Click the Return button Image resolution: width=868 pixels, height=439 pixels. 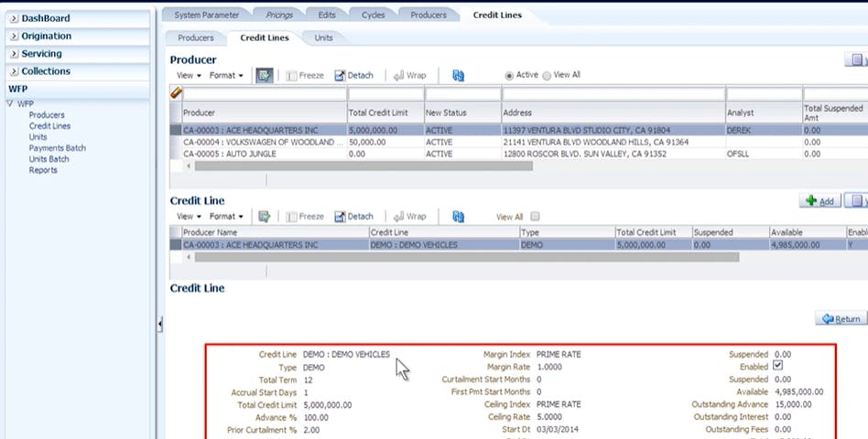tap(840, 318)
